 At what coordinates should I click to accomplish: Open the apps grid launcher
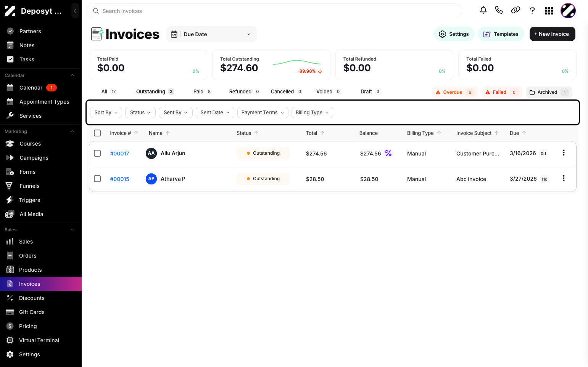(x=549, y=11)
